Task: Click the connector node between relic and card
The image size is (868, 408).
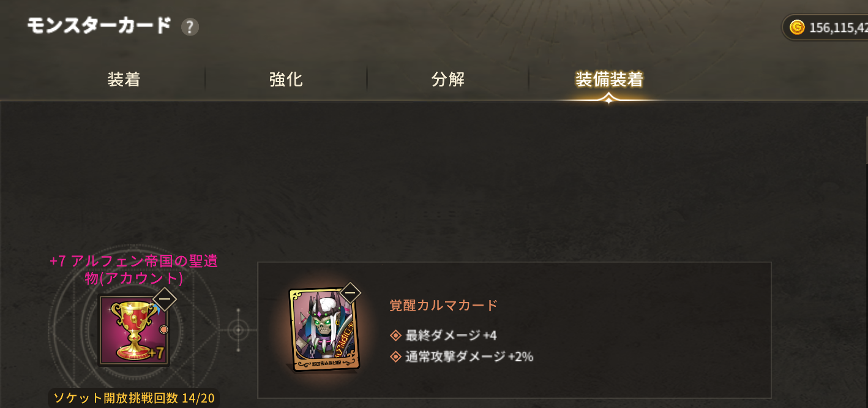Action: [238, 331]
